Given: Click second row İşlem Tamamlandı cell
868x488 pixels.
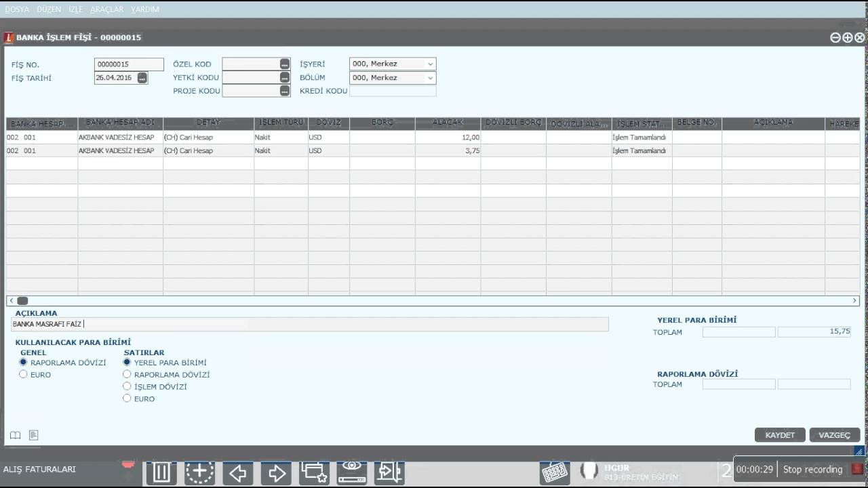Looking at the screenshot, I should 642,150.
